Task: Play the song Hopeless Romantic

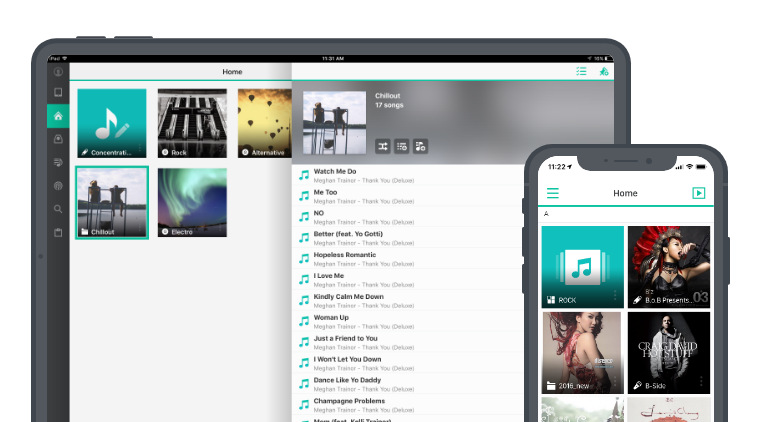Action: pyautogui.click(x=408, y=259)
